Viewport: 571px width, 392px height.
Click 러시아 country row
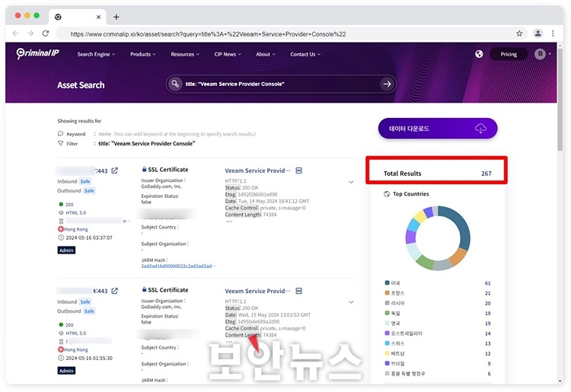pos(438,303)
